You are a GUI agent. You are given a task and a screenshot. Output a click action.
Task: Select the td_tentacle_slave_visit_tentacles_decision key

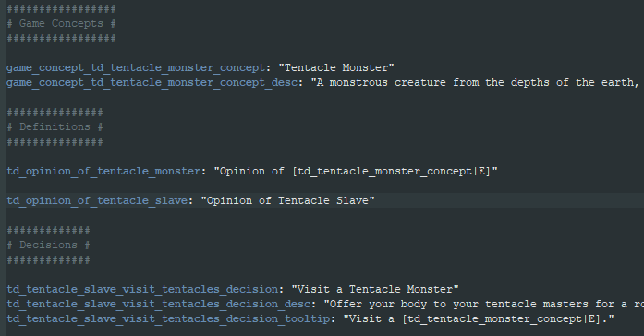[142, 289]
